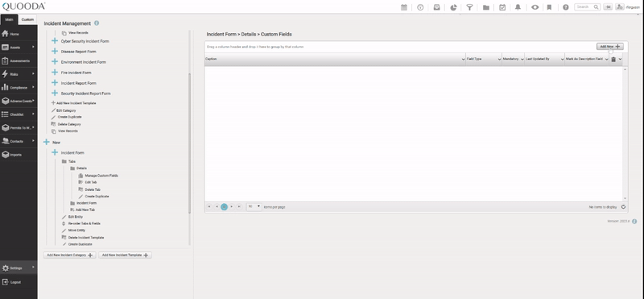Collapse the New category node

47,142
